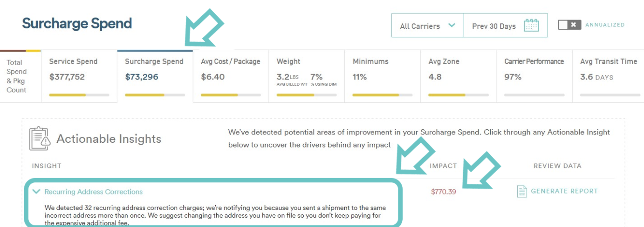Image resolution: width=644 pixels, height=227 pixels.
Task: Toggle the Annualized switch
Action: [x=569, y=25]
